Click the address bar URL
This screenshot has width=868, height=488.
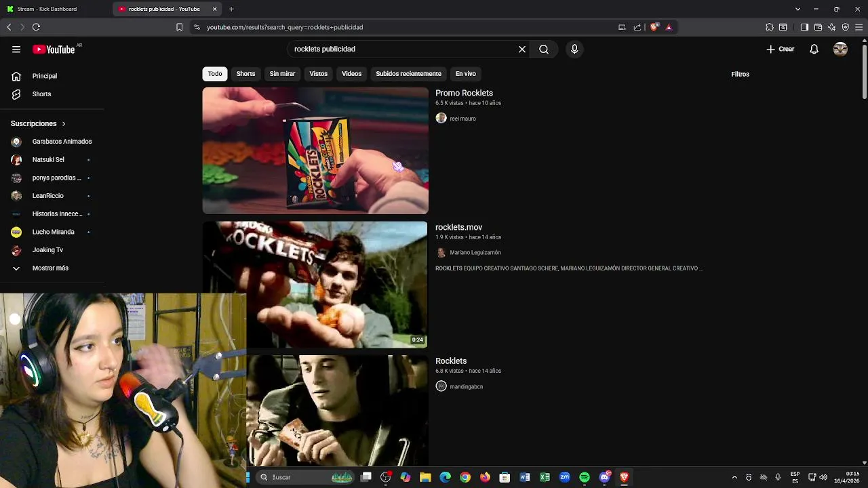pos(285,27)
